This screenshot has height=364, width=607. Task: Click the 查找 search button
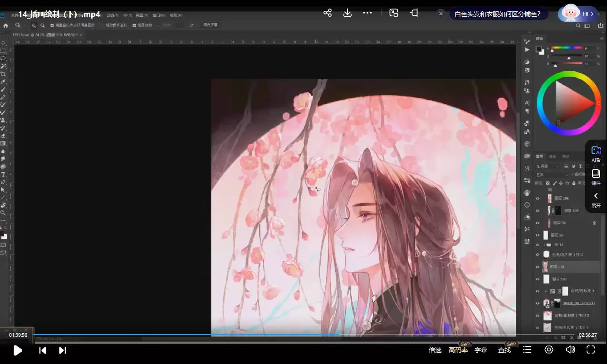pyautogui.click(x=504, y=350)
